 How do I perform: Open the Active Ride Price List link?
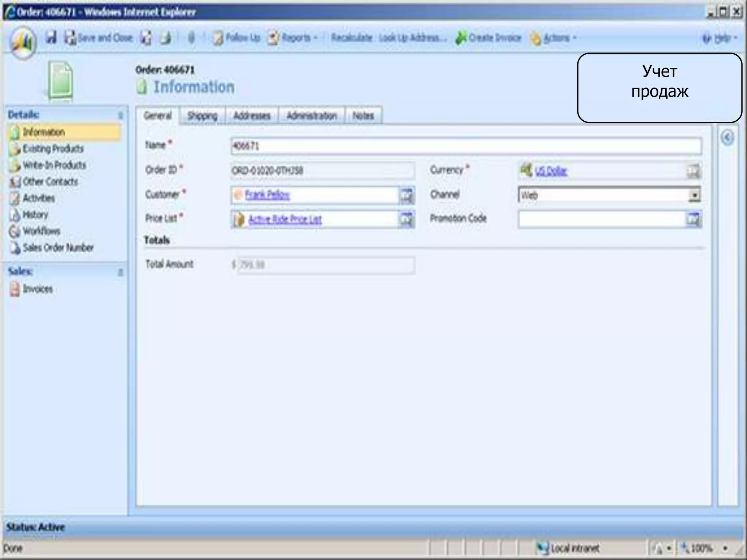pyautogui.click(x=285, y=219)
